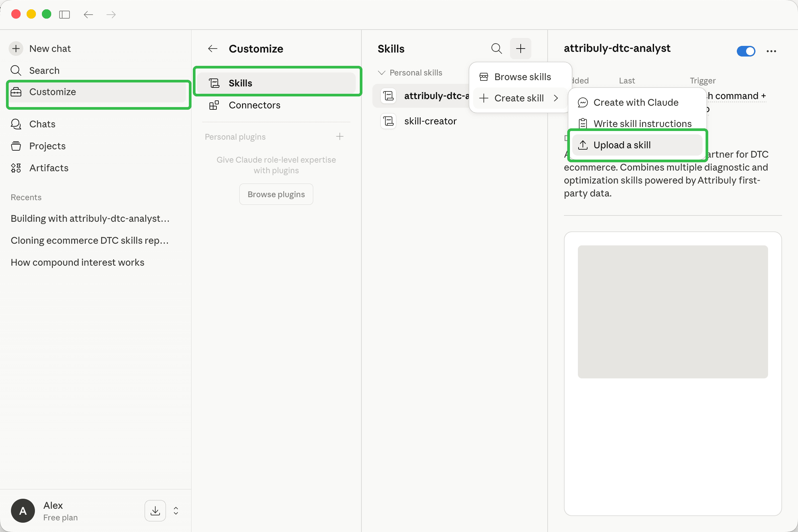Add a personal plugin with the plus icon

[339, 136]
